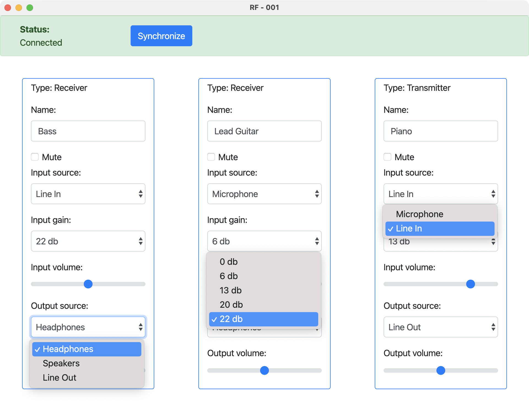Choose Speakers from Bass output list

tap(61, 363)
